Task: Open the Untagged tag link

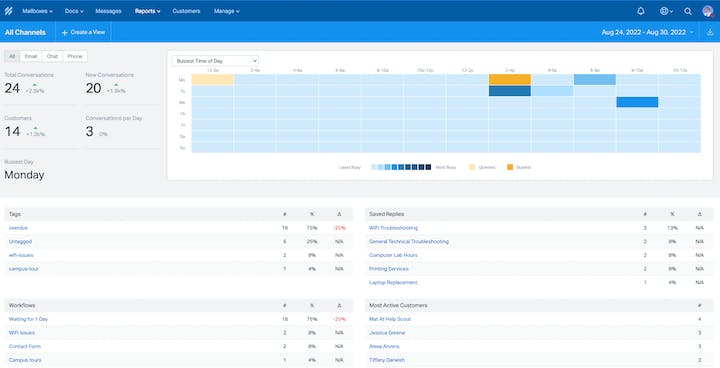Action: [20, 242]
